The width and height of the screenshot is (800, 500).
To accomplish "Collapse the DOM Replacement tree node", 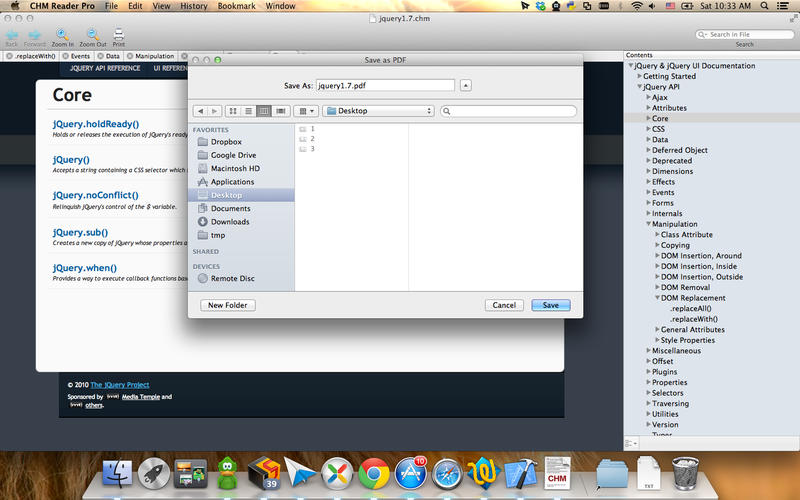I will coord(658,298).
